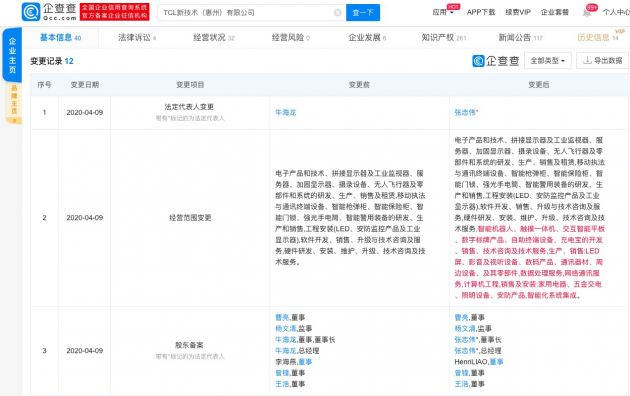630x396 pixels.
Task: Click the 导出数据 download icon
Action: point(587,61)
